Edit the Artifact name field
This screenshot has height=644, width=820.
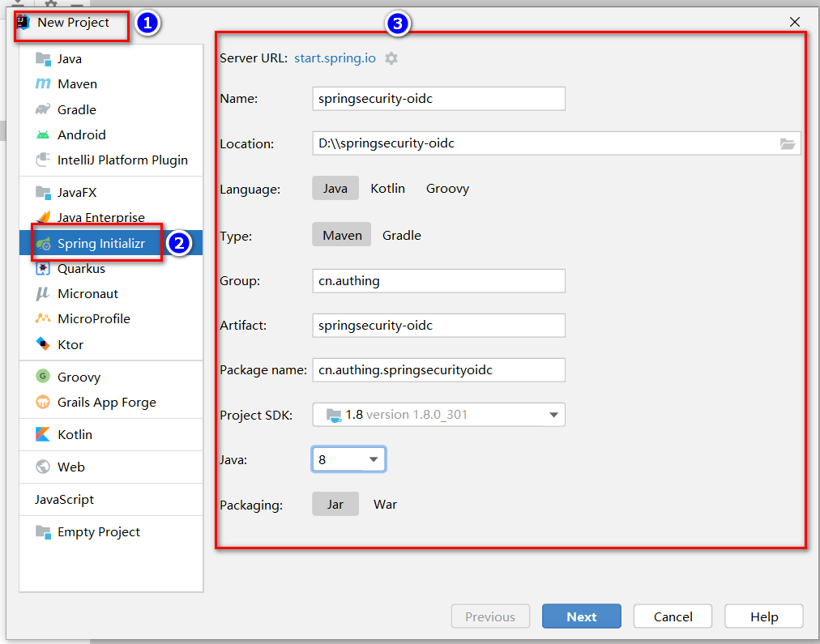438,325
